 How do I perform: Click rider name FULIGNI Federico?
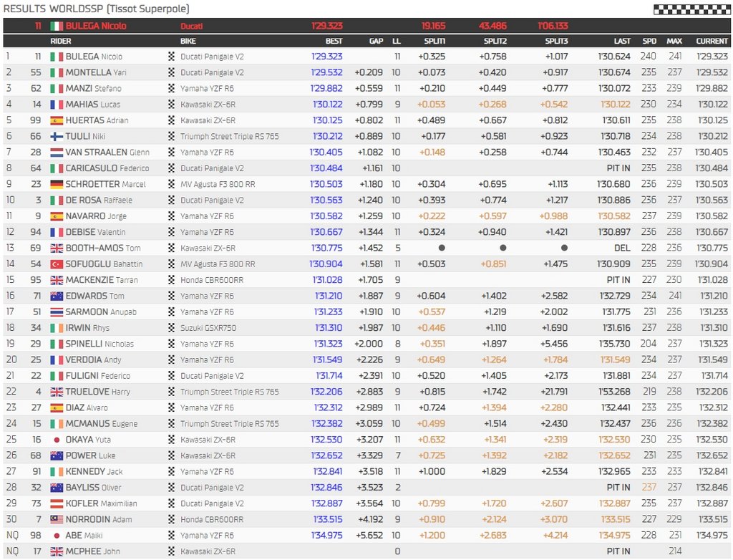pos(97,376)
